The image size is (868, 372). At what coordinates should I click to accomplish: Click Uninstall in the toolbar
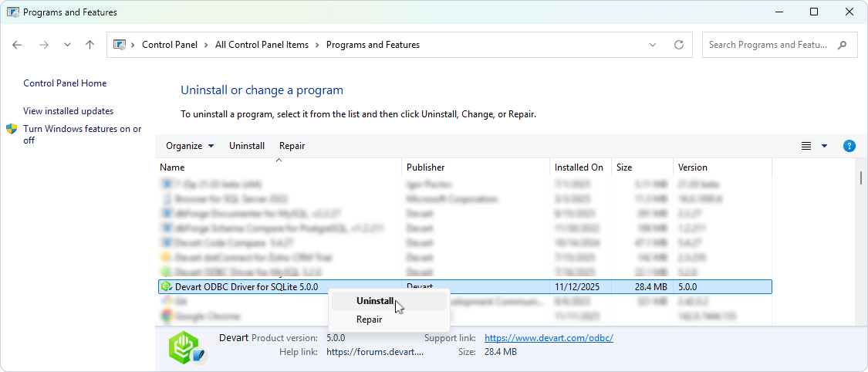tap(247, 146)
